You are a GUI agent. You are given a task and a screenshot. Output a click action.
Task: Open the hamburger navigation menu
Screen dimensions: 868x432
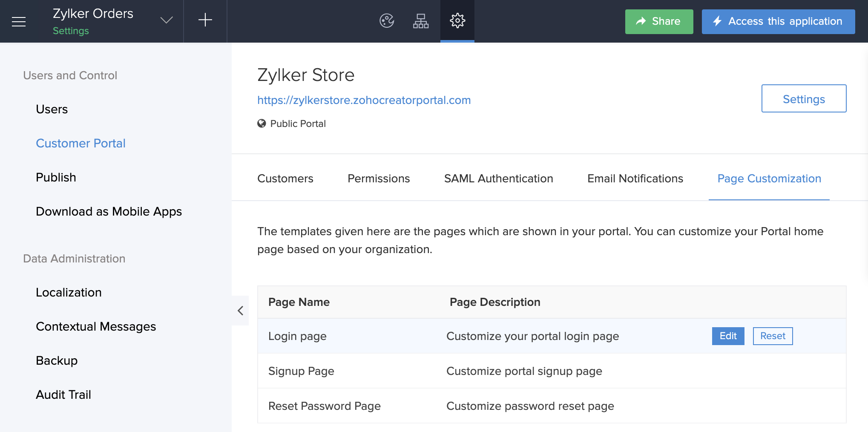19,21
